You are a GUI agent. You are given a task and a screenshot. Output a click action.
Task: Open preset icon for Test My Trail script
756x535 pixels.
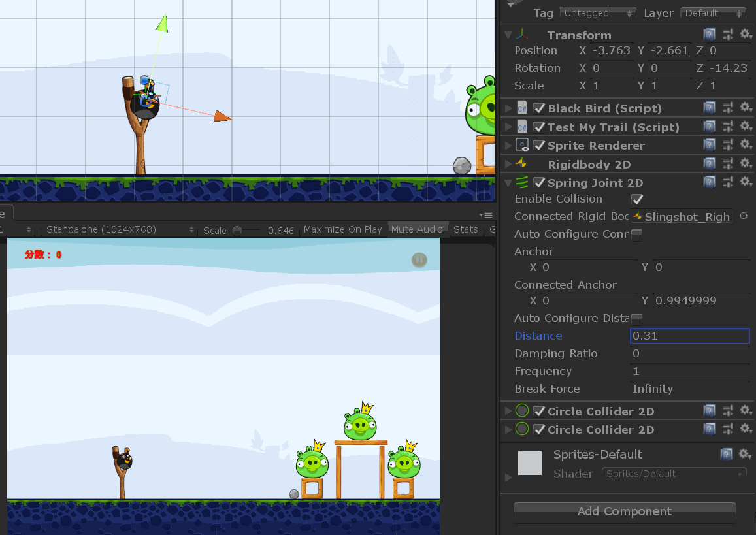pos(728,126)
